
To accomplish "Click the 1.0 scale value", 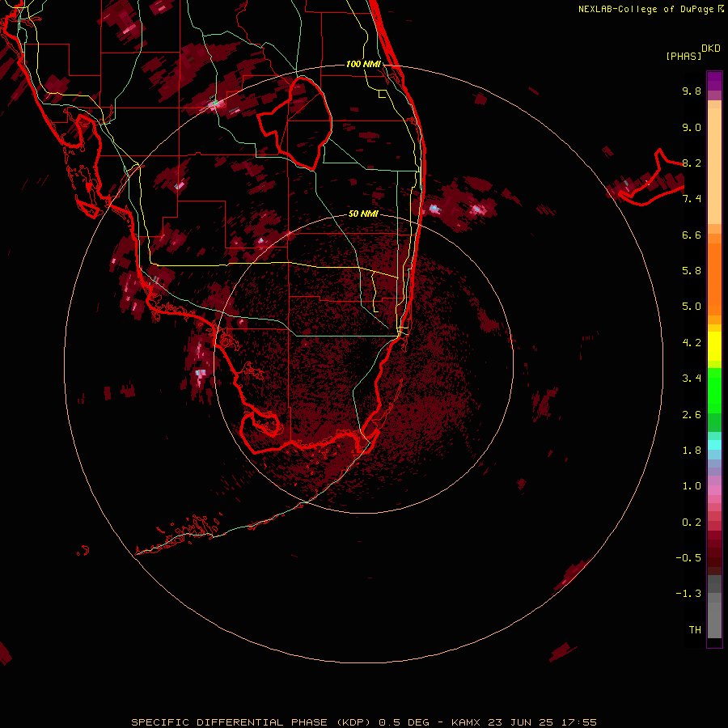I will click(x=692, y=486).
